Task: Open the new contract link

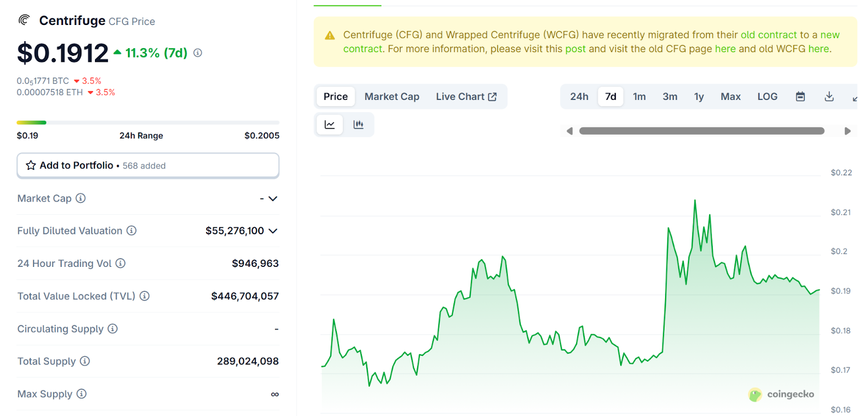Action: (591, 42)
